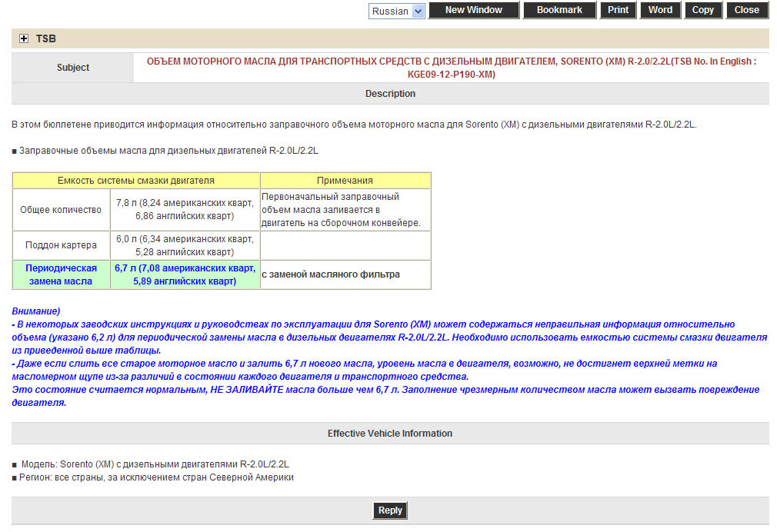Click the Reply button
The image size is (777, 532).
390,510
